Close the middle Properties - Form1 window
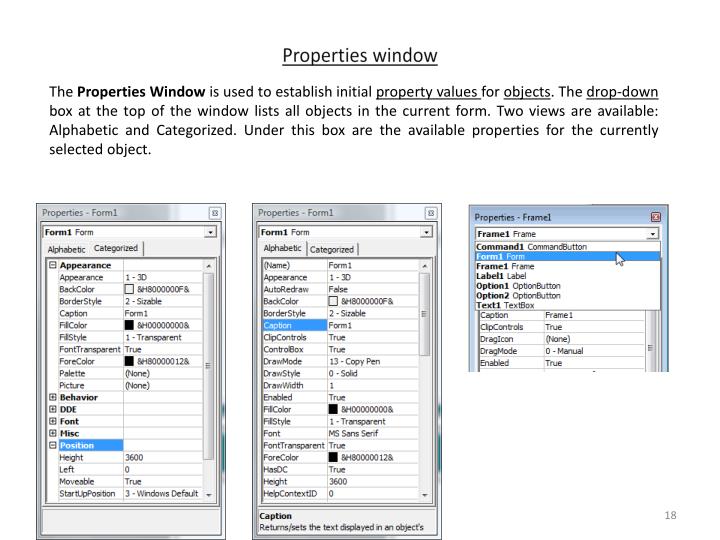 431,213
